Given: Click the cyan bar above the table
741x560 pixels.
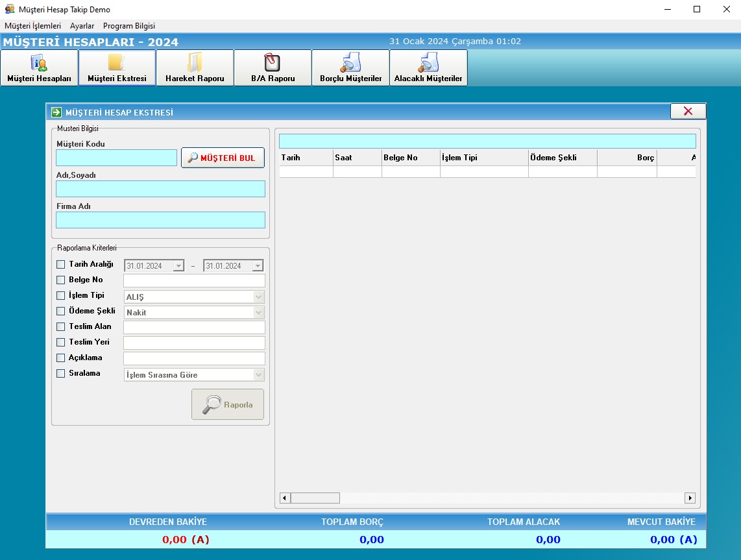Looking at the screenshot, I should point(488,141).
